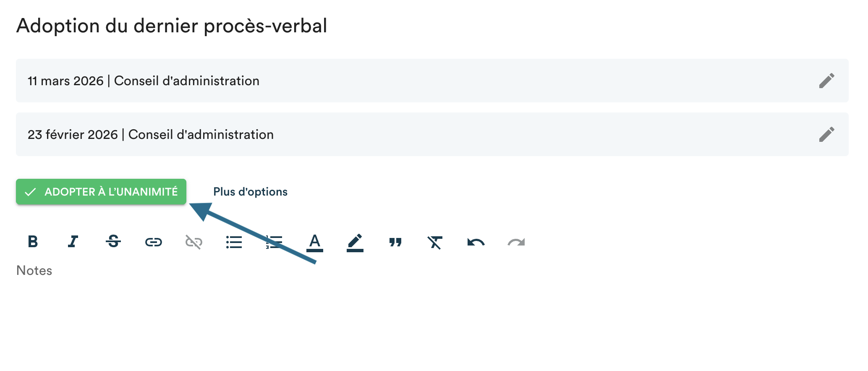Insert a numbered list
The height and width of the screenshot is (371, 868).
274,242
